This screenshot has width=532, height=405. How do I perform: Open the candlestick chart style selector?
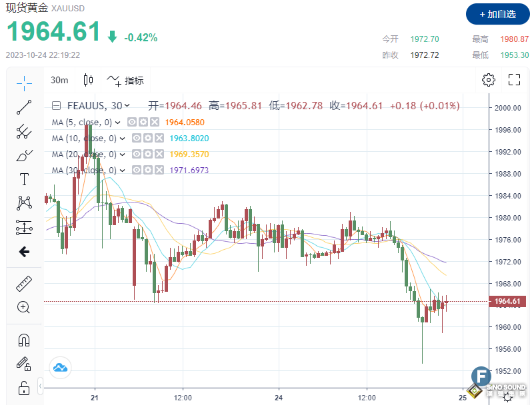click(x=88, y=81)
